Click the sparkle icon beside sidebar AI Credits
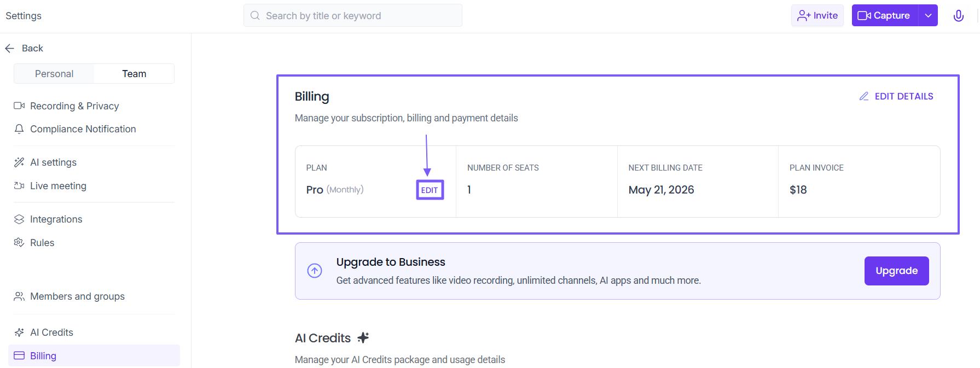The width and height of the screenshot is (980, 368). click(19, 332)
